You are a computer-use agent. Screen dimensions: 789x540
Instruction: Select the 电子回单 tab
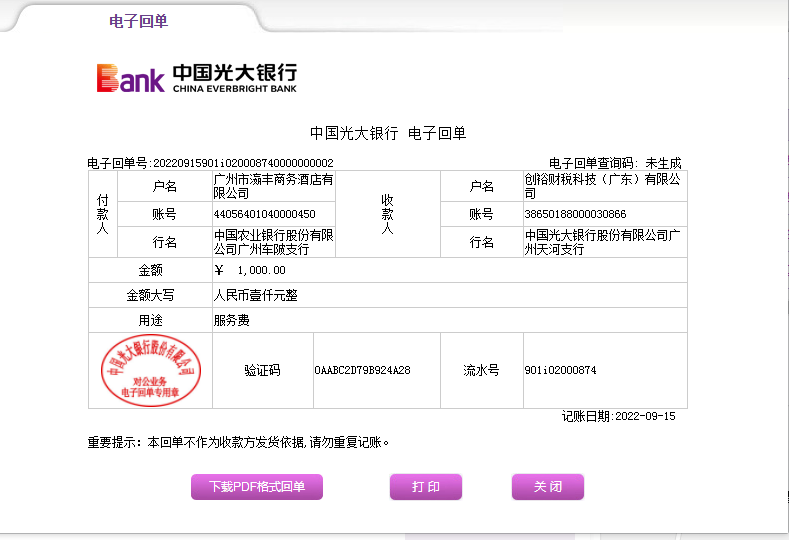point(138,21)
